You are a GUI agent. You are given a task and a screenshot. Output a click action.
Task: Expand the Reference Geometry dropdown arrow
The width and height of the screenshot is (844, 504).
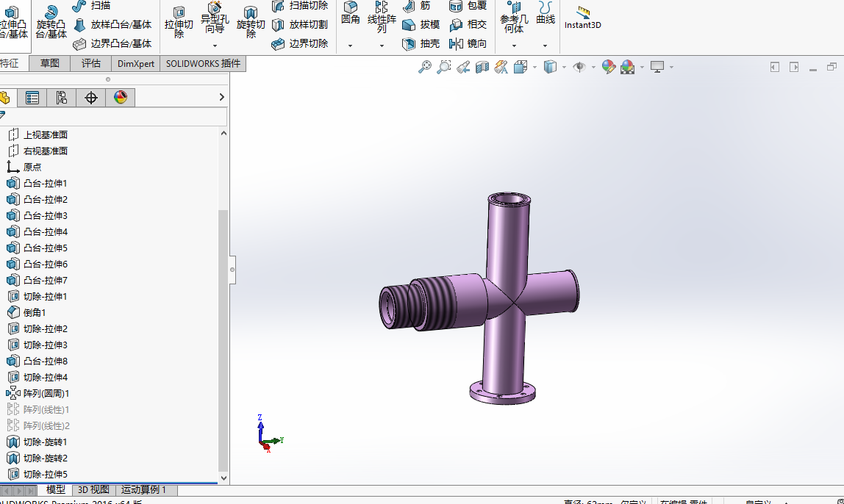(514, 46)
